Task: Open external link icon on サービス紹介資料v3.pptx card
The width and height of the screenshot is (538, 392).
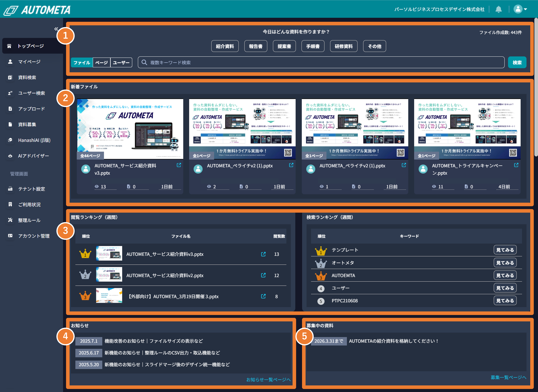Action: click(179, 165)
